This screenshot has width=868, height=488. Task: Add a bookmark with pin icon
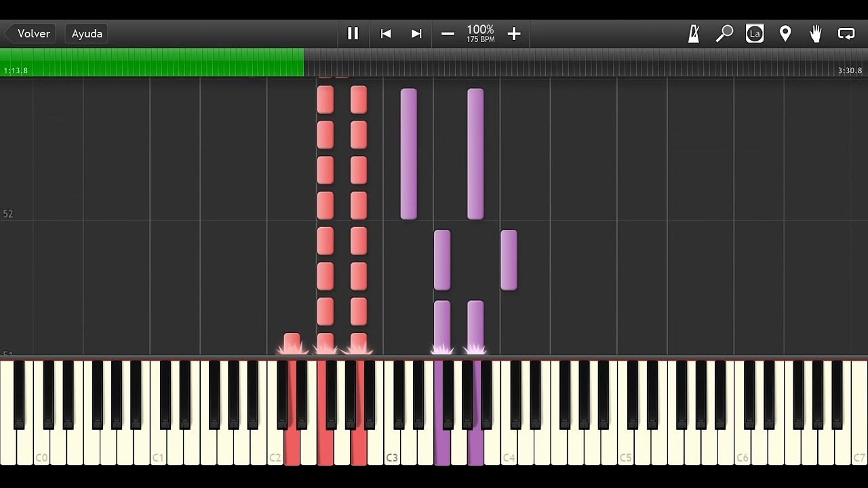point(785,34)
